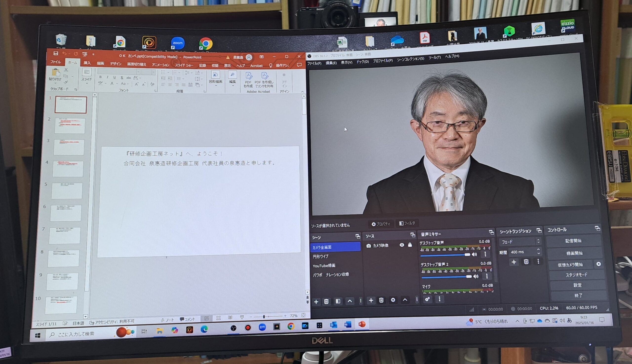Add a new source in Sources panel

[371, 301]
